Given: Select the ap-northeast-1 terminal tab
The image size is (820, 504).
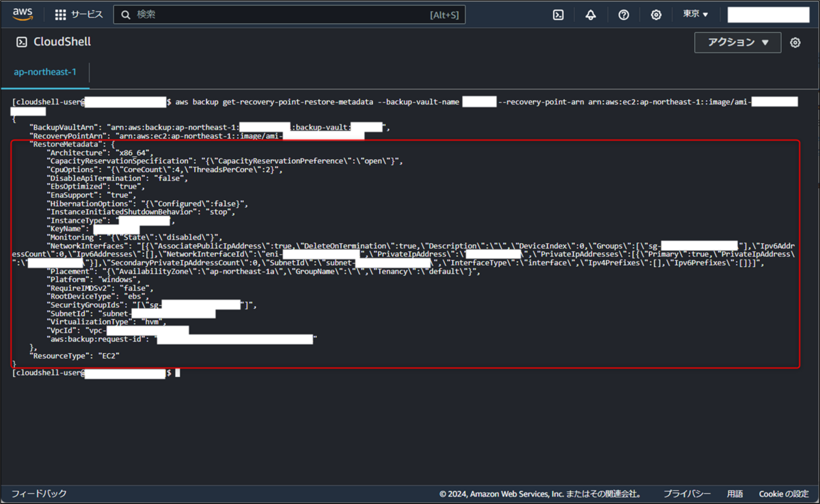Looking at the screenshot, I should 45,72.
